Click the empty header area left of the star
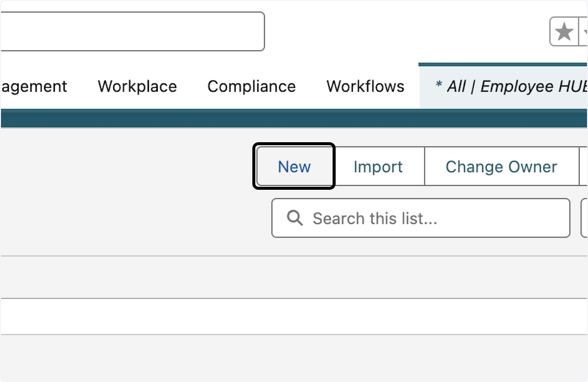The width and height of the screenshot is (588, 382). click(x=407, y=31)
